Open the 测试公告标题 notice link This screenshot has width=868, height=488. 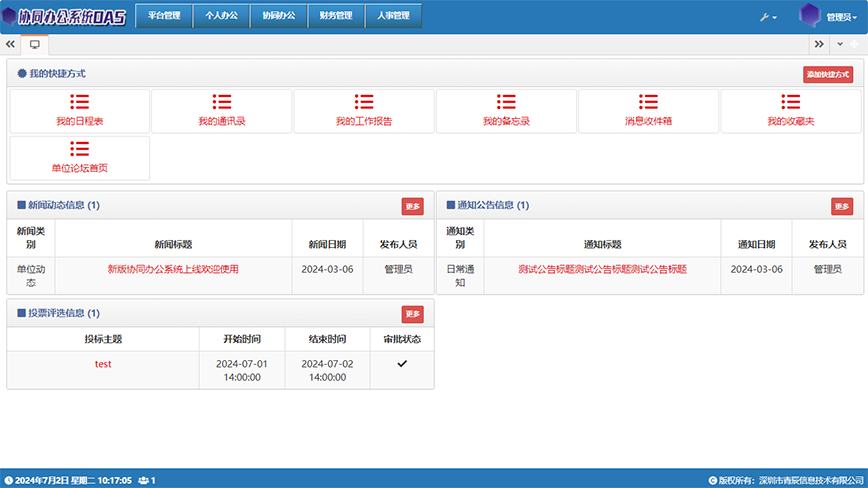click(x=602, y=269)
